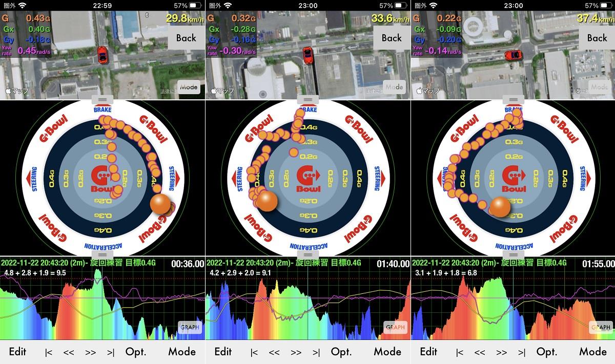Image resolution: width=615 pixels, height=364 pixels.
Task: Switch map Mode on the 33.6 km/h screen
Action: 394,87
